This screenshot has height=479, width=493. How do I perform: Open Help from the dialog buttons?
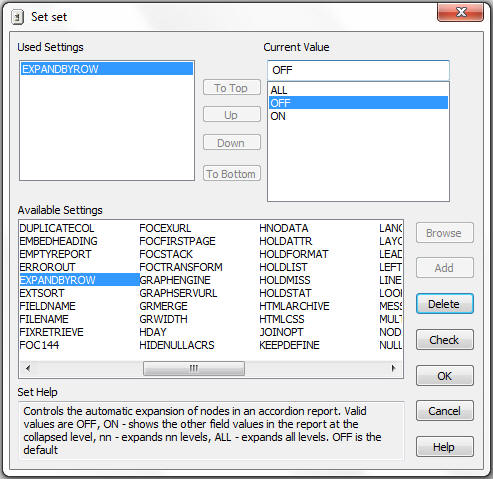pos(445,447)
